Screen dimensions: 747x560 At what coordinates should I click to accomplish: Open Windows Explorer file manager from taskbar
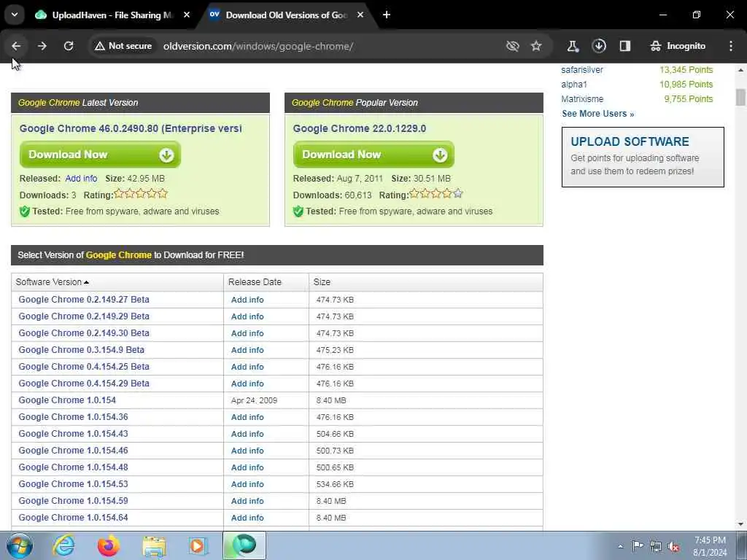[154, 545]
